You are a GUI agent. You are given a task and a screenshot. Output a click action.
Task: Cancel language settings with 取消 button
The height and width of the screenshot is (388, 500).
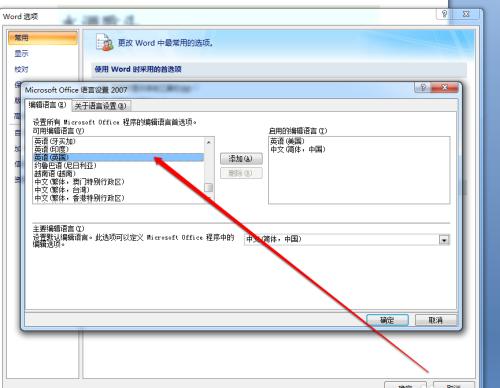coord(435,320)
